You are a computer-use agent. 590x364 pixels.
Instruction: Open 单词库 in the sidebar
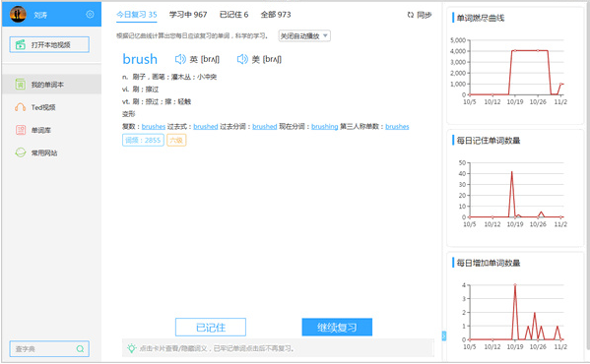(x=51, y=130)
